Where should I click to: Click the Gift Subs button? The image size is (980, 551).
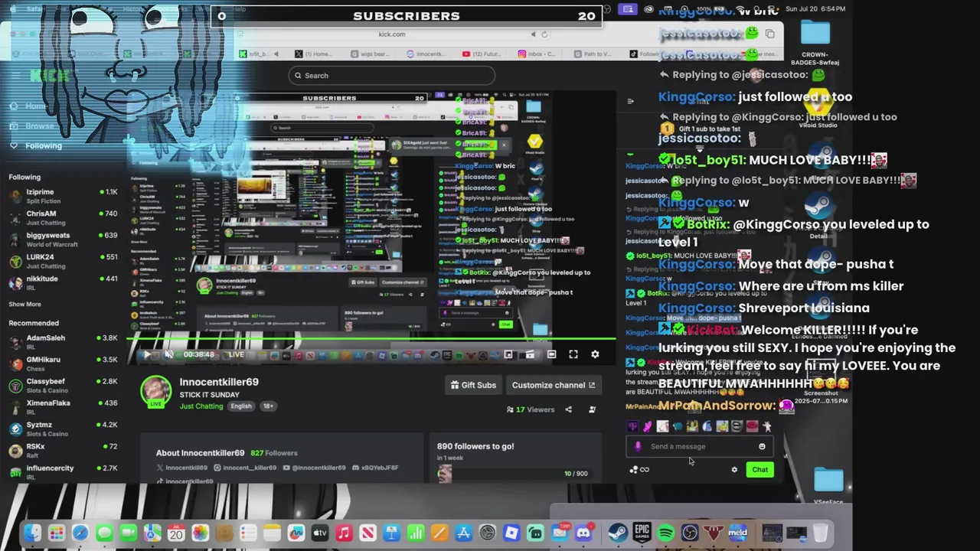(473, 385)
